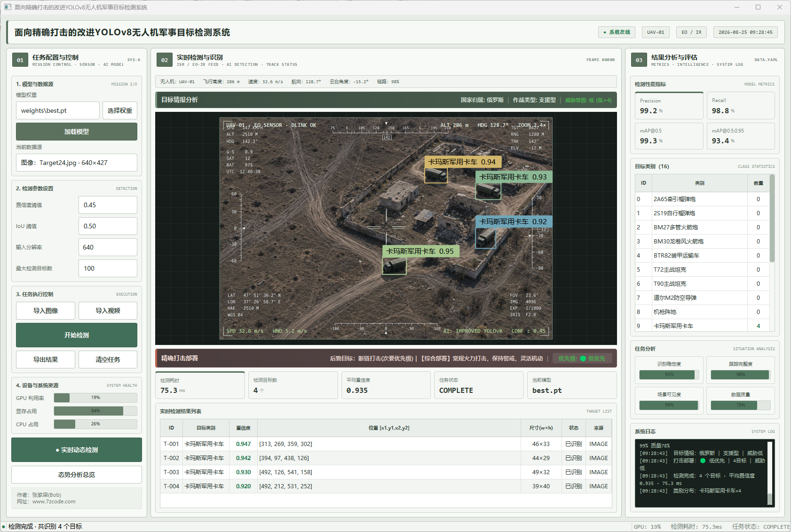Screen dimensions: 791x532
Task: Click the status bar GPU: 19% entry
Action: click(647, 527)
